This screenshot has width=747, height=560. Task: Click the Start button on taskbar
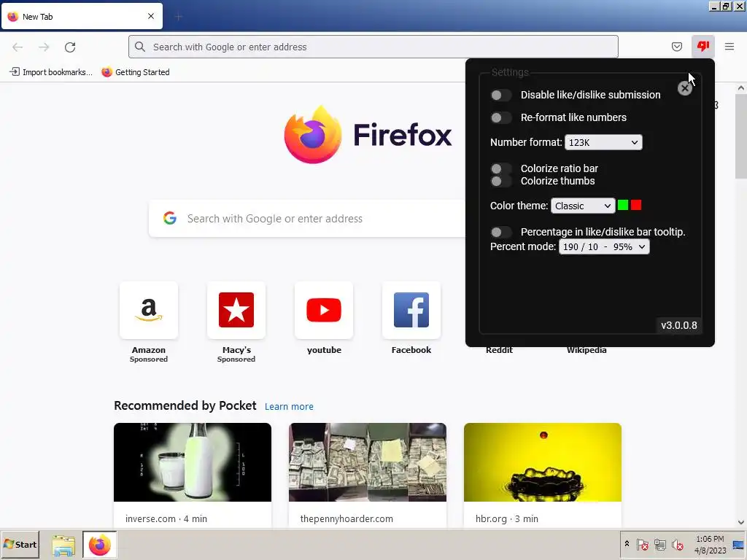(x=20, y=544)
